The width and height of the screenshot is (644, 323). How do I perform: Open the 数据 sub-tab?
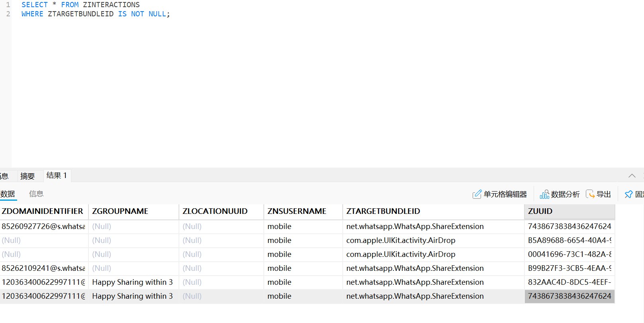pyautogui.click(x=8, y=194)
